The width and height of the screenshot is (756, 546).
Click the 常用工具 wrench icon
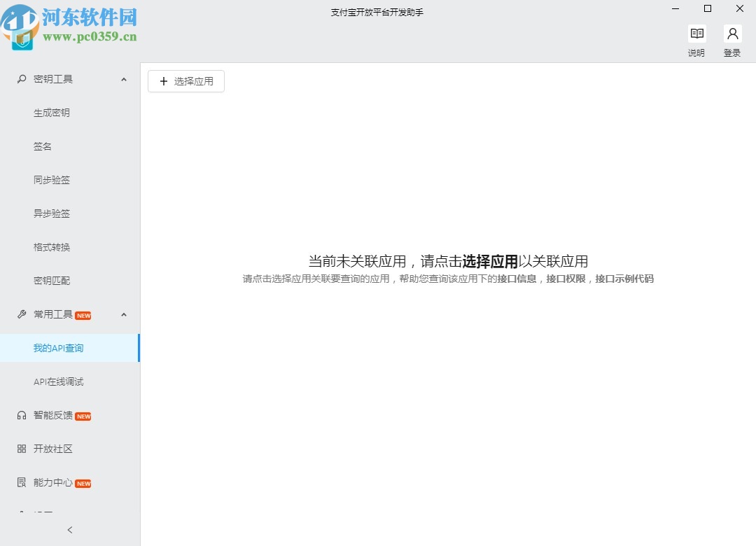(x=21, y=314)
